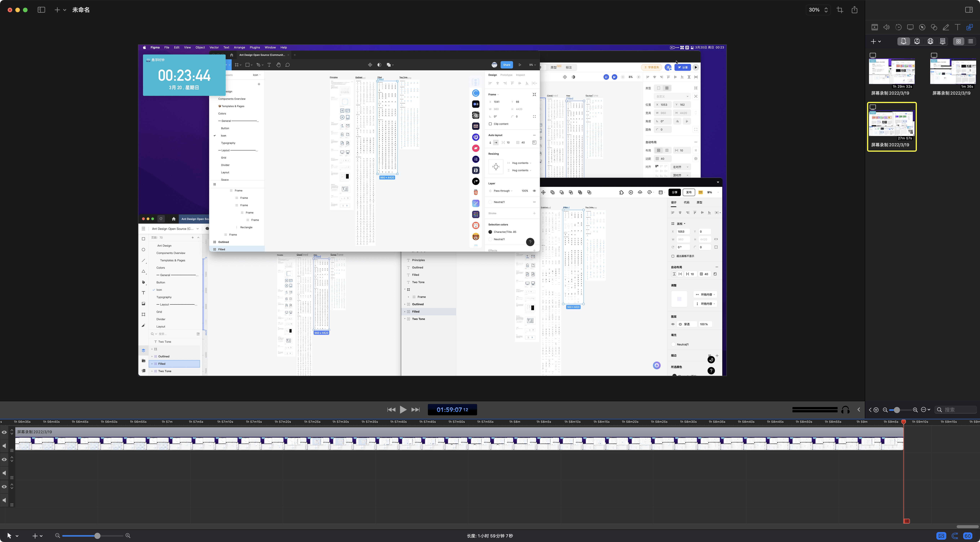Open the Video Motion inspector (dashed clock icon)
980x542 pixels.
[x=899, y=27]
